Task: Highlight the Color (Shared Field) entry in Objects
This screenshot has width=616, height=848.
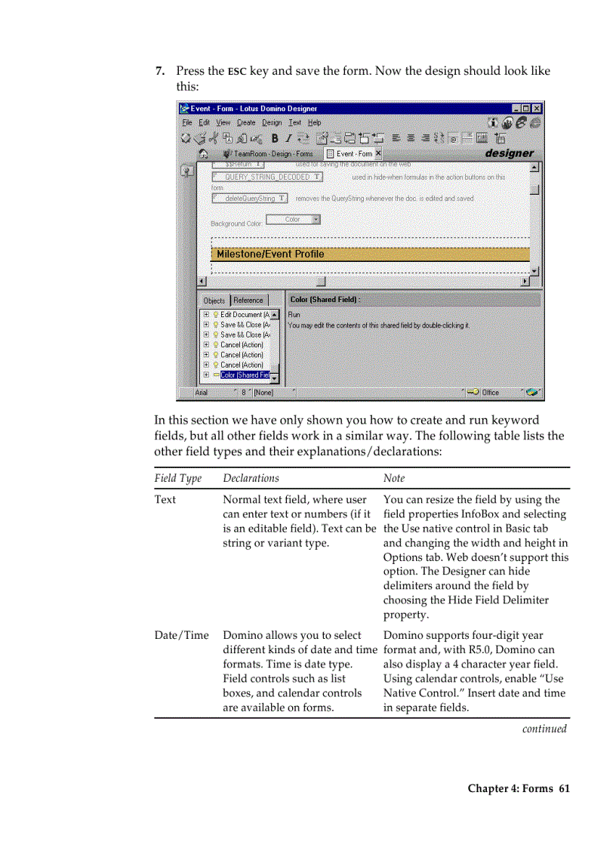Action: coord(245,375)
